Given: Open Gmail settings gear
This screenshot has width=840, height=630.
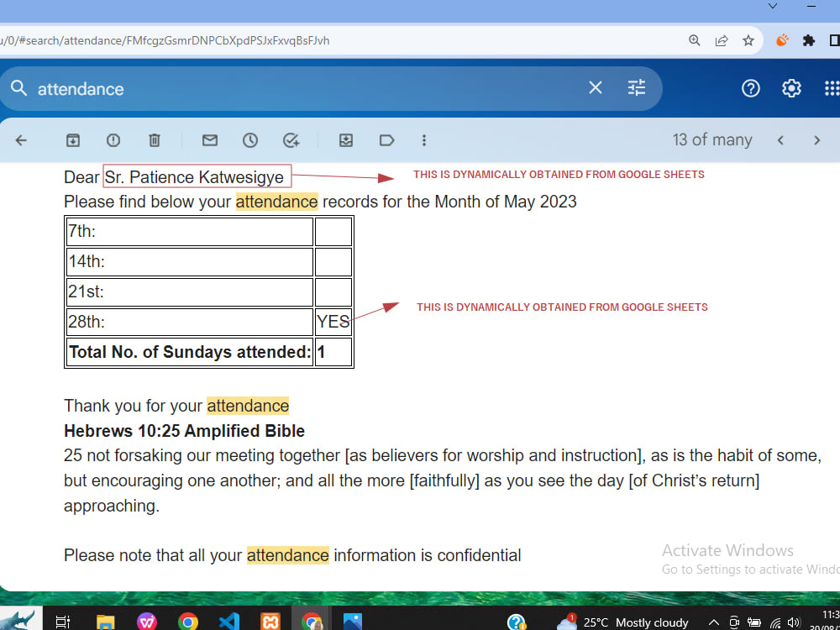Looking at the screenshot, I should pos(791,88).
